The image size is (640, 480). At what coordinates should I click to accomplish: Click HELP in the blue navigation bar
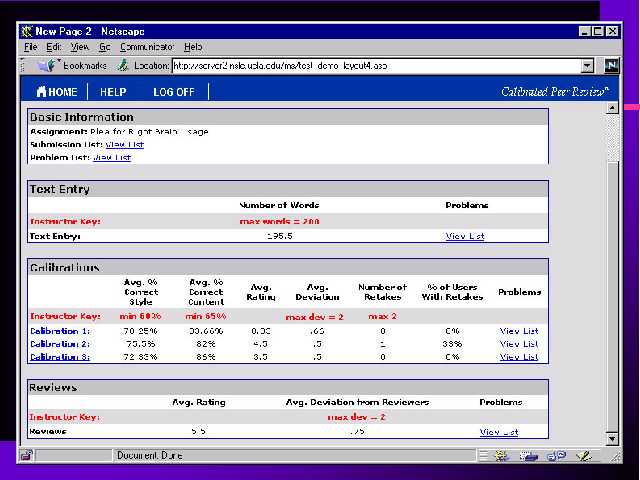[x=113, y=92]
